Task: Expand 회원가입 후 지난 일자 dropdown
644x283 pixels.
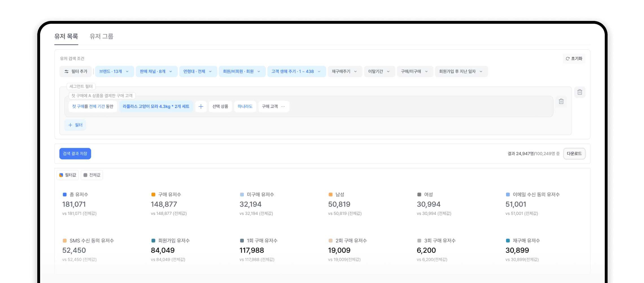Action: (461, 72)
